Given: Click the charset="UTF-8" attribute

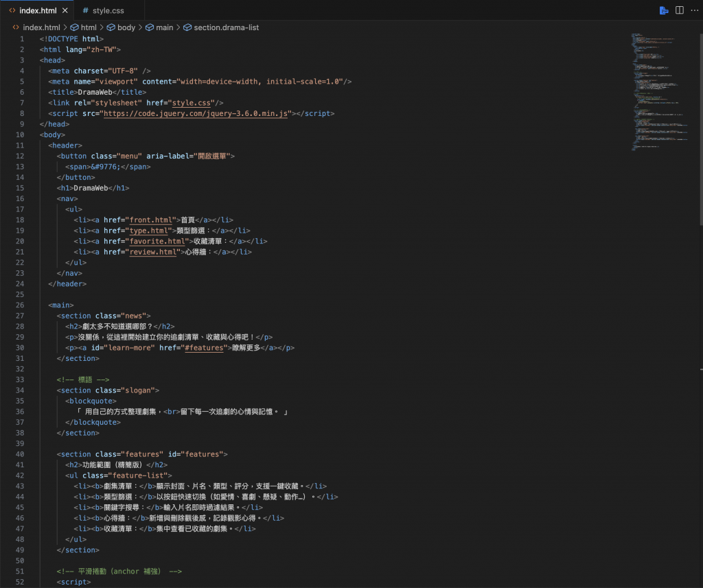Looking at the screenshot, I should [x=106, y=71].
